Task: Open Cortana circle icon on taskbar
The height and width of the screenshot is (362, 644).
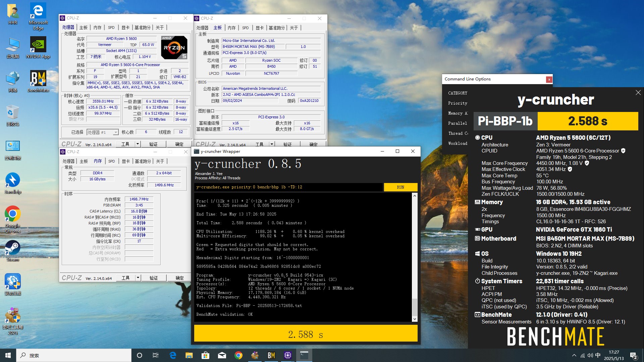Action: click(x=140, y=355)
